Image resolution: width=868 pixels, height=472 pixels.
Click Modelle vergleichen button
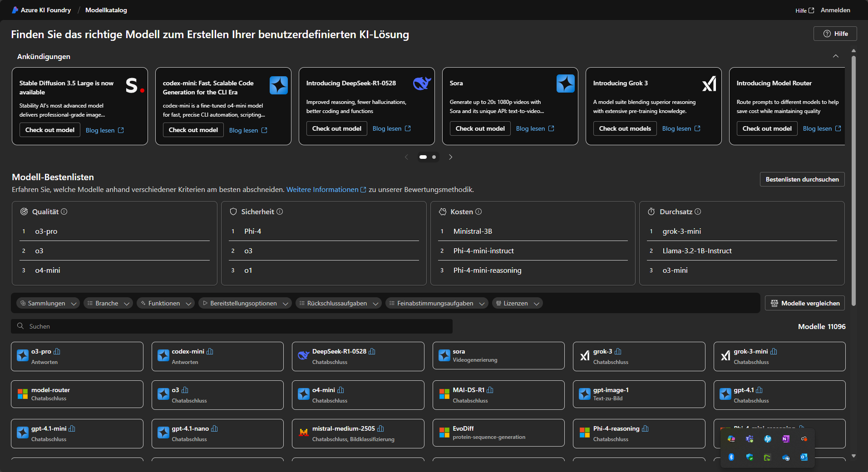[805, 303]
